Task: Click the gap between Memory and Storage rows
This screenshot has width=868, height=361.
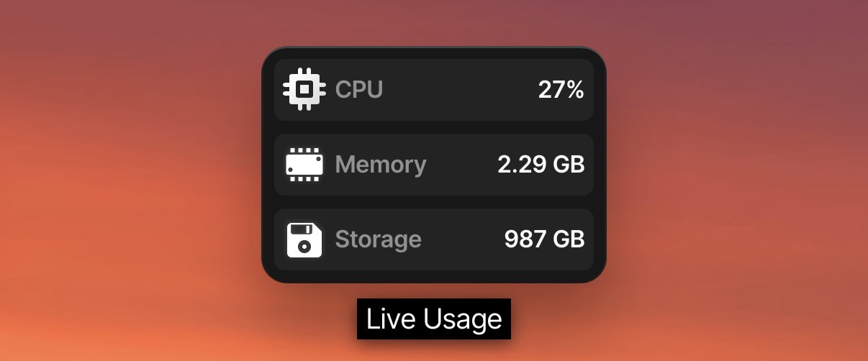Action: [434, 202]
